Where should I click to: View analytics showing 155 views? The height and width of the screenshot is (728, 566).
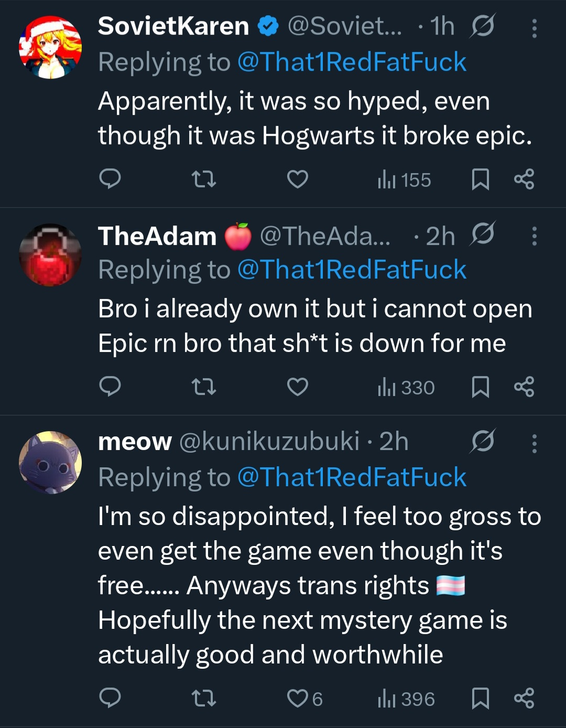(404, 180)
